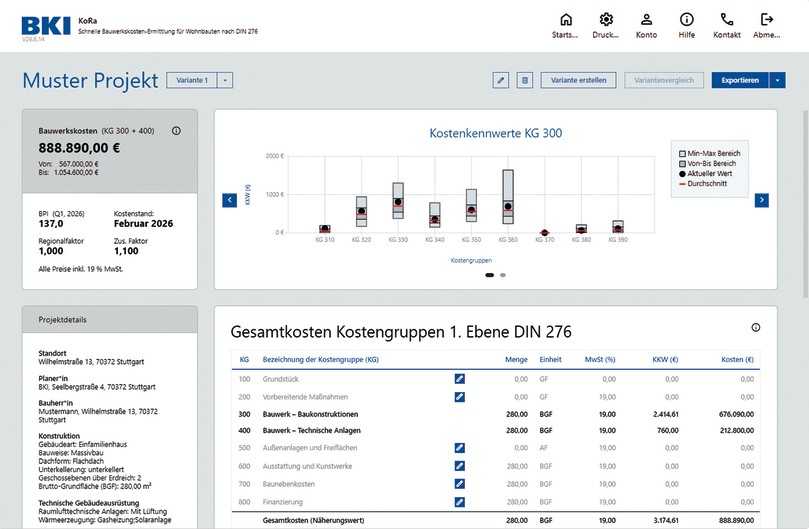Click the Aktueller Wert legend entry
The height and width of the screenshot is (529, 809).
(705, 173)
